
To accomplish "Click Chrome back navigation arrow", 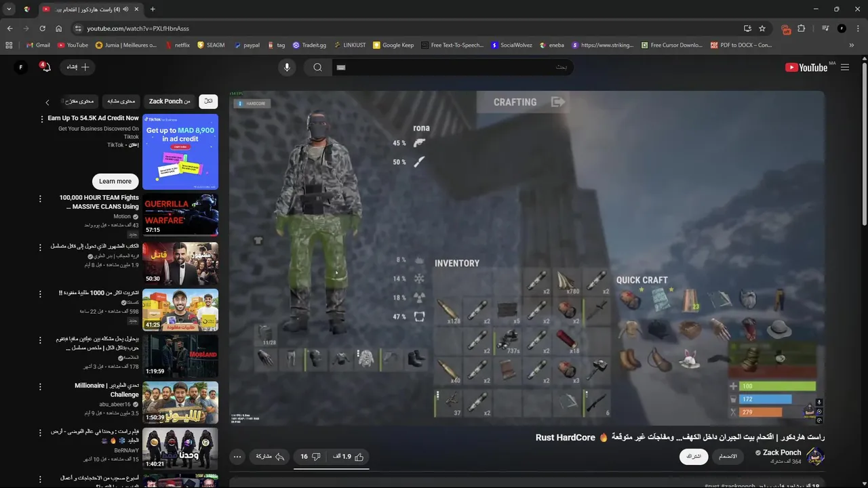I will click(x=9, y=28).
